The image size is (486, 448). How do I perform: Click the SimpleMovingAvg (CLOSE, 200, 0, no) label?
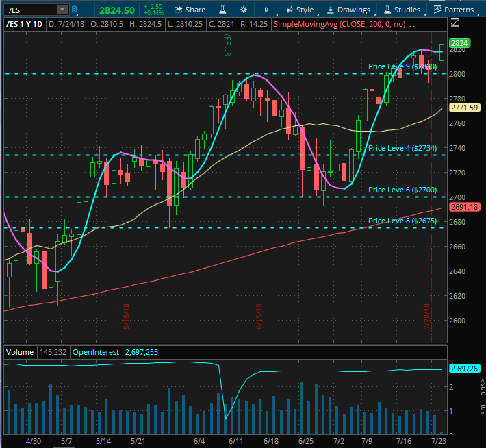coord(340,24)
